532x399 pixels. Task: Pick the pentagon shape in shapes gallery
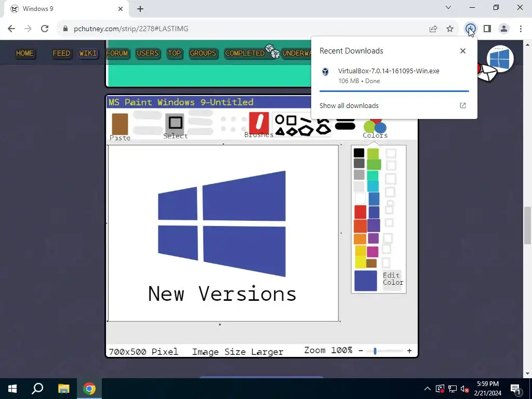[x=305, y=131]
